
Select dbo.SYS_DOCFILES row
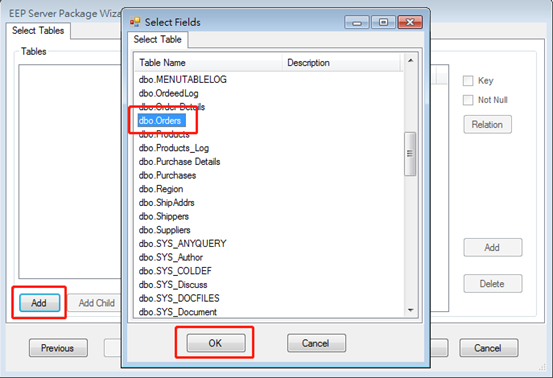point(179,298)
